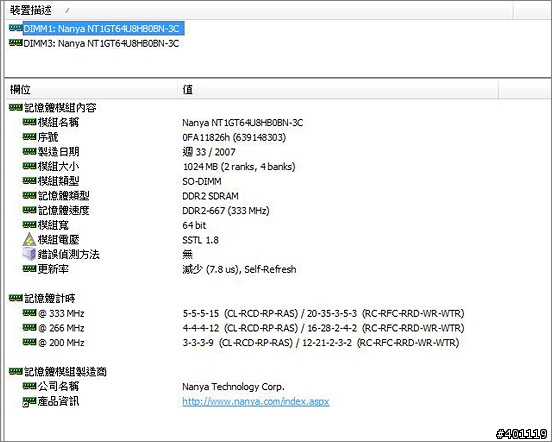Click the icon beside 模組寬
Screen dimensions: 552x442
30,225
